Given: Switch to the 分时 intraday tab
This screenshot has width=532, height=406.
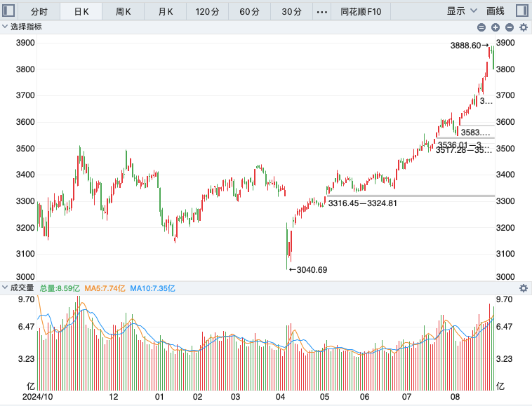Looking at the screenshot, I should pyautogui.click(x=39, y=12).
